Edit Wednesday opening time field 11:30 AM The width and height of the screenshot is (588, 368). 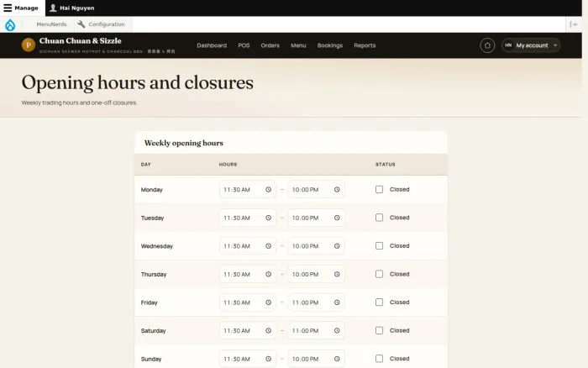(248, 246)
